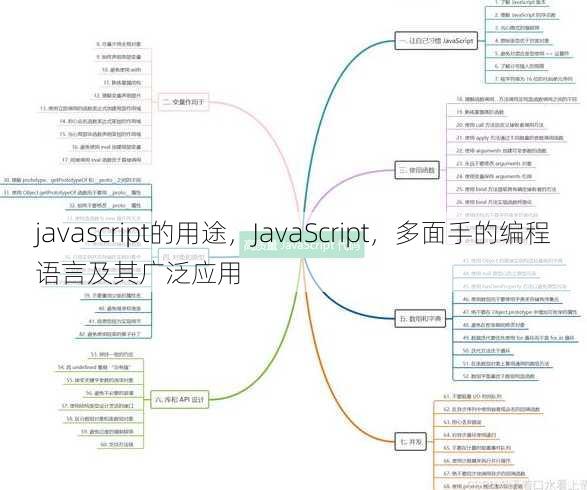The image size is (587, 490).
Task: Click item 50 about iteration methods over loops
Action: [487, 351]
